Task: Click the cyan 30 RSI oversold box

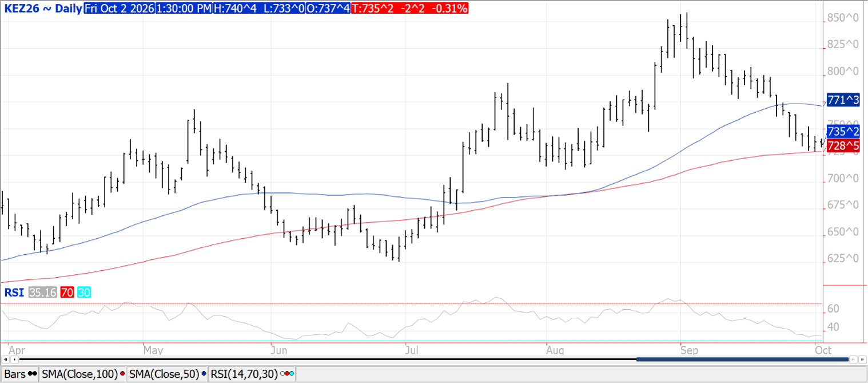Action: click(x=83, y=293)
